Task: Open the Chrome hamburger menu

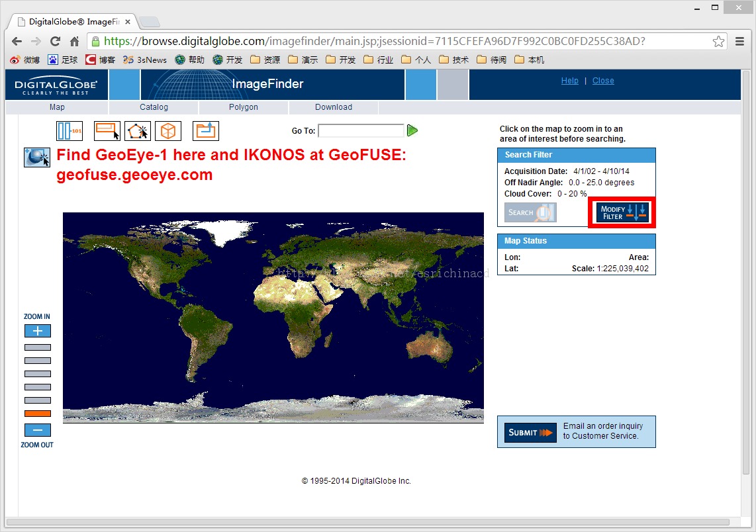Action: coord(739,42)
